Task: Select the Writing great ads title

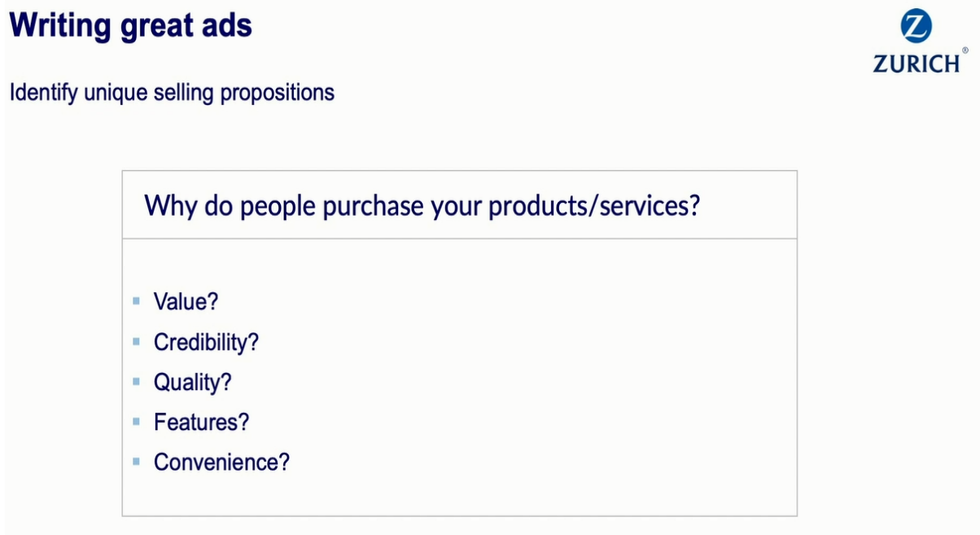Action: click(x=131, y=26)
